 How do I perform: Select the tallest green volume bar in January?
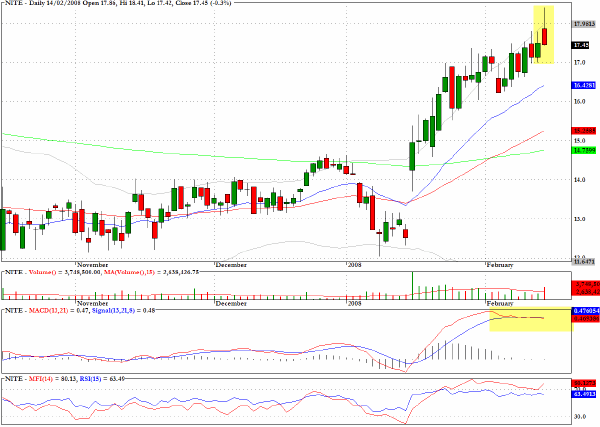pyautogui.click(x=412, y=285)
